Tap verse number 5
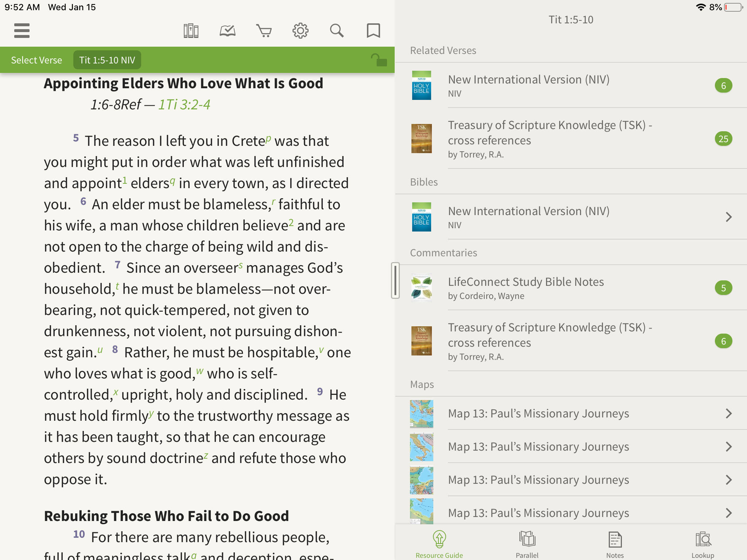This screenshot has width=747, height=560. tap(76, 138)
